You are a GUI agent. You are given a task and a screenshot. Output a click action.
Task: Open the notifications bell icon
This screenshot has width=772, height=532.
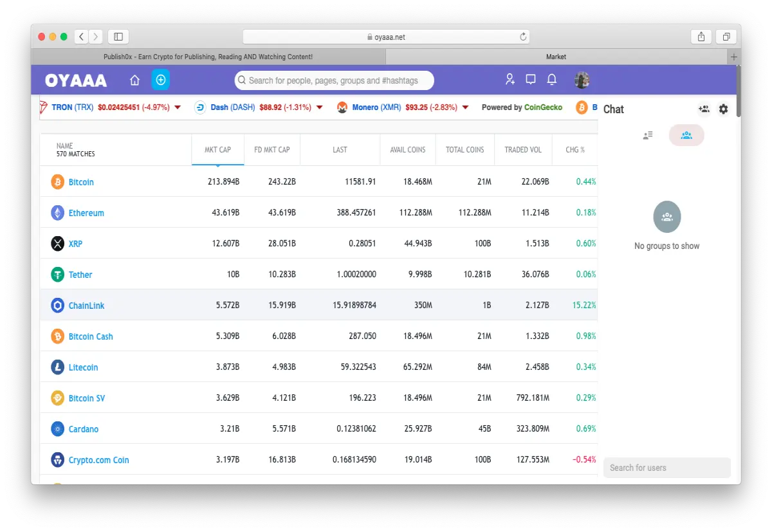pos(552,79)
